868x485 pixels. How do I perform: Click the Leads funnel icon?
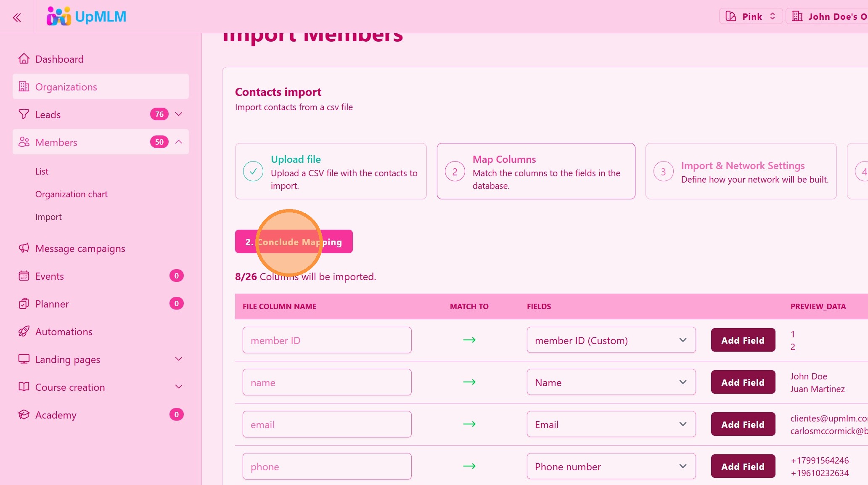(x=24, y=114)
